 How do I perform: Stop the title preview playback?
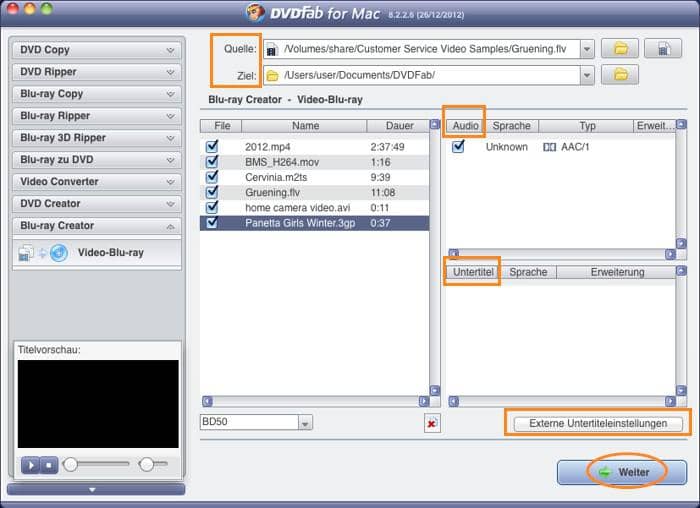(x=49, y=465)
